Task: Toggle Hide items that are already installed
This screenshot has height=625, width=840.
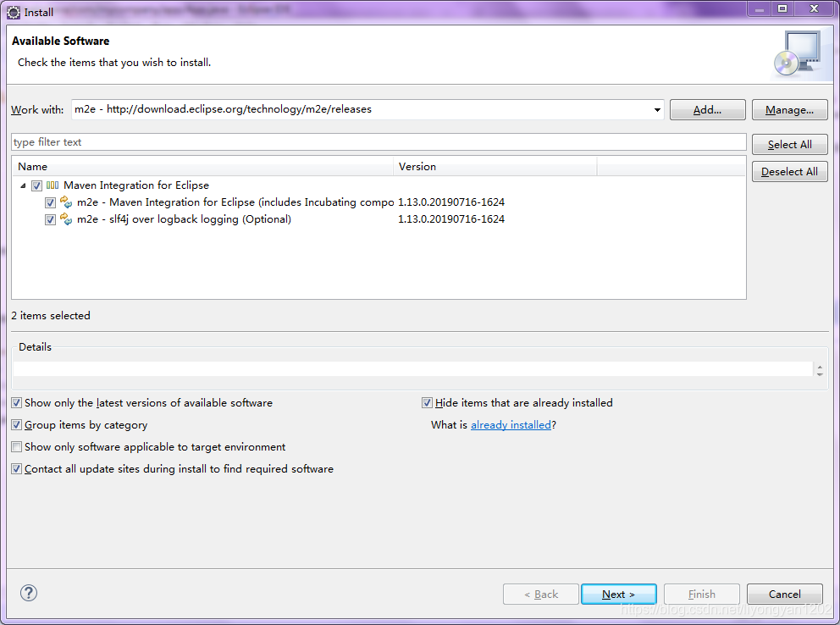Action: 427,403
